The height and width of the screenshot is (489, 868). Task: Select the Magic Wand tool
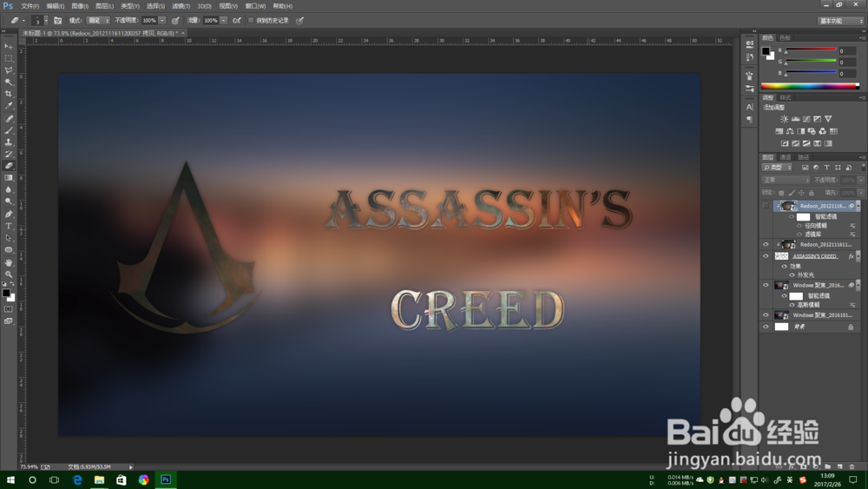click(9, 82)
